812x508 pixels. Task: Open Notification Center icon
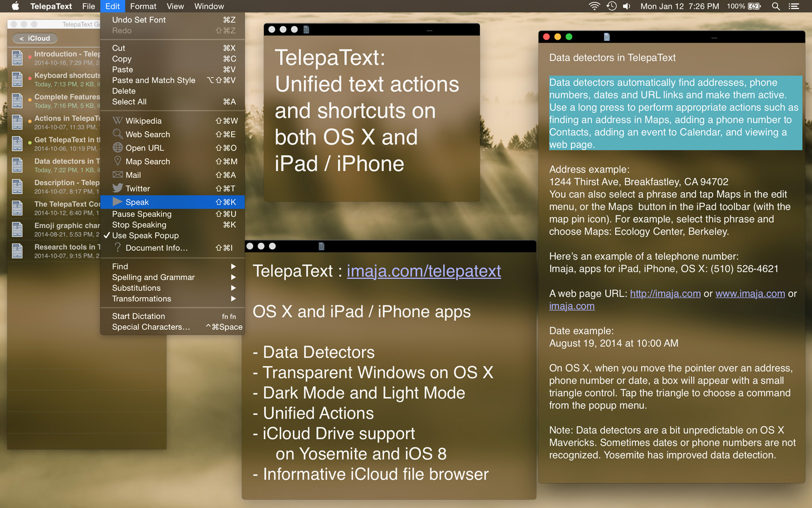tap(794, 6)
